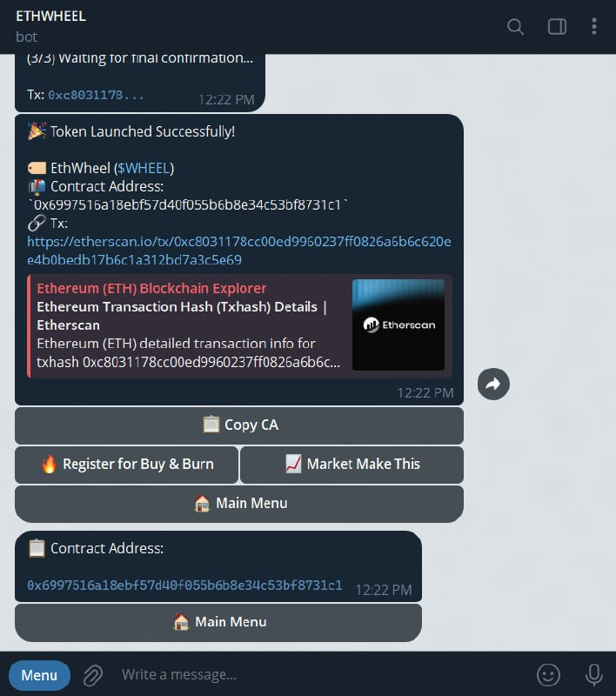This screenshot has height=696, width=616.
Task: Click Ethereum (ETH) Blockchain Explorer preview title
Action: tap(151, 289)
